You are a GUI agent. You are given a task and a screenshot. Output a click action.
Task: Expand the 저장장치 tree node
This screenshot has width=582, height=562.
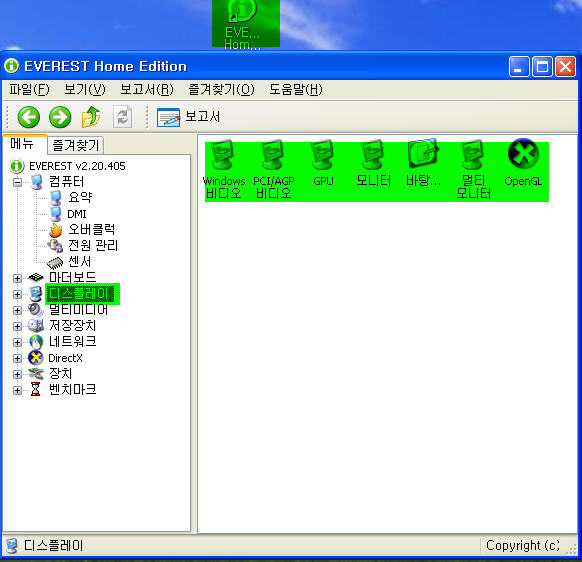click(x=17, y=326)
